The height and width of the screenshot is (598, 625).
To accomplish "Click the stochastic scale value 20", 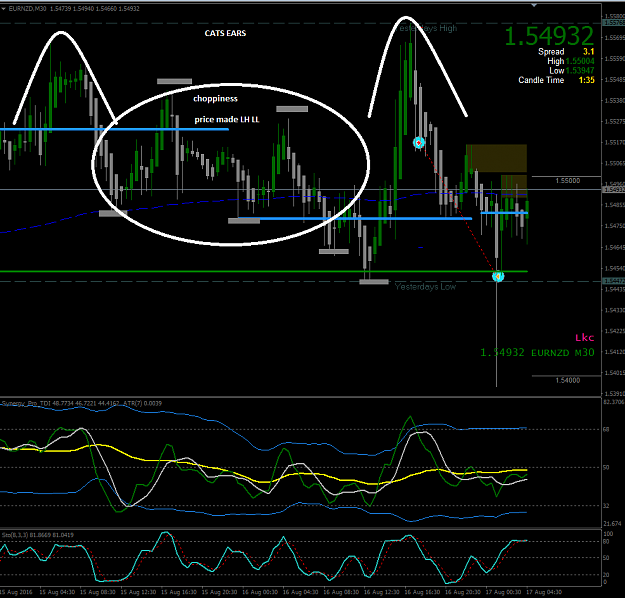I will tap(606, 574).
